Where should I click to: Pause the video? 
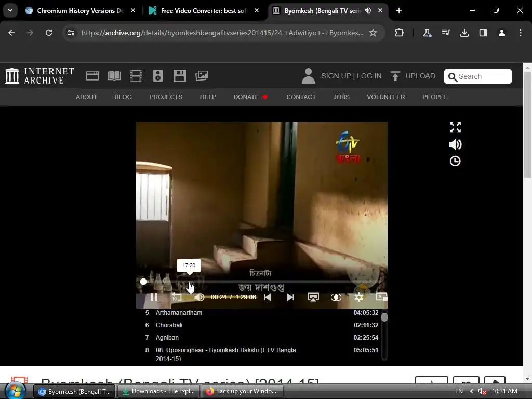[154, 297]
